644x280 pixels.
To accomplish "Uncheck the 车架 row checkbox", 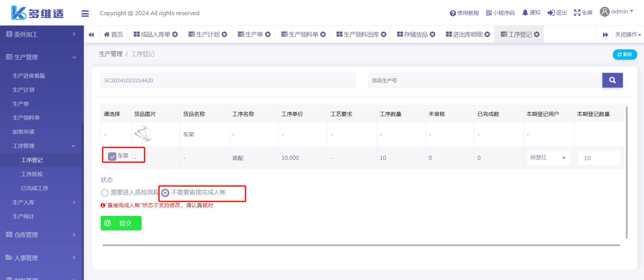I will pyautogui.click(x=112, y=156).
